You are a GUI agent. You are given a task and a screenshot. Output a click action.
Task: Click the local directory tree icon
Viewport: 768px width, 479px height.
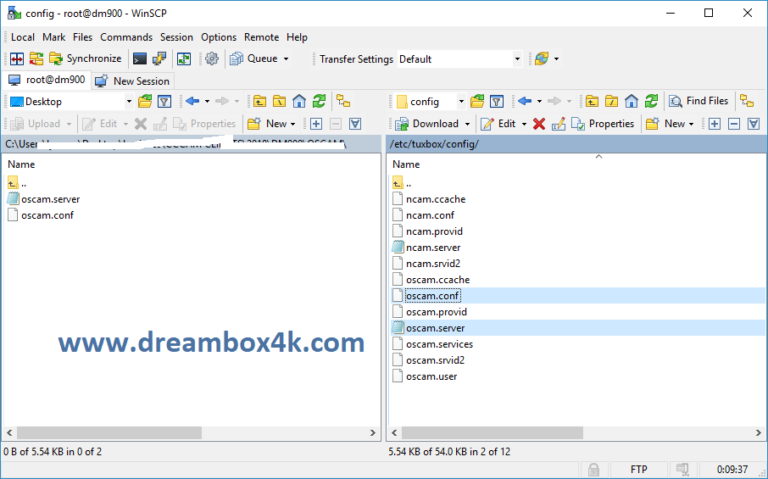[x=343, y=101]
